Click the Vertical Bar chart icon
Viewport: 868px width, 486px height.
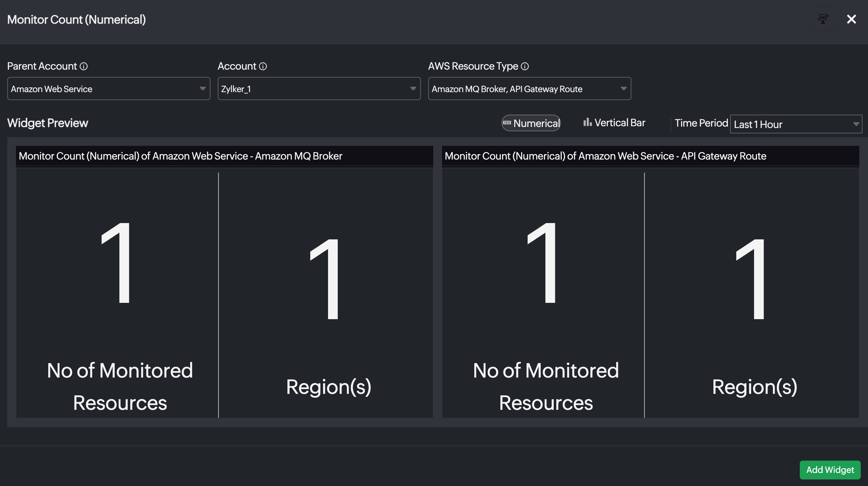coord(587,123)
